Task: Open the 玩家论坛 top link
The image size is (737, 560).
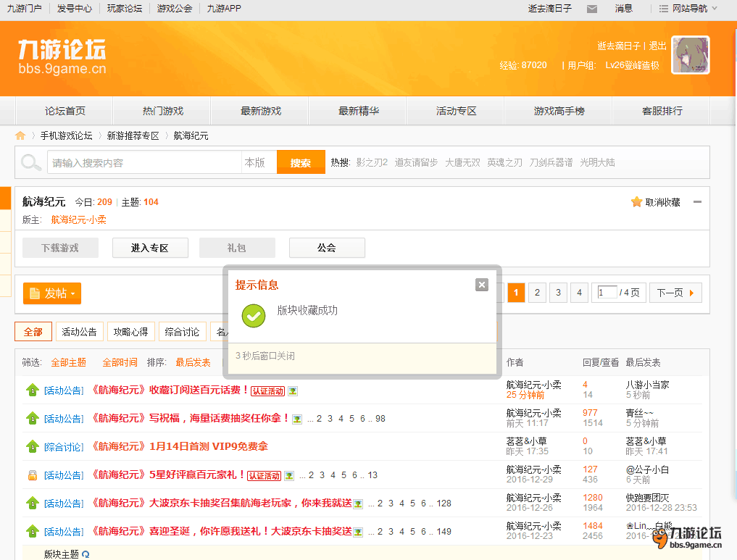Action: 125,9
